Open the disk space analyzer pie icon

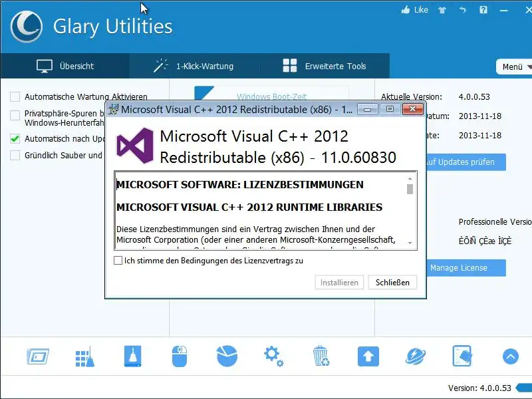[x=227, y=356]
